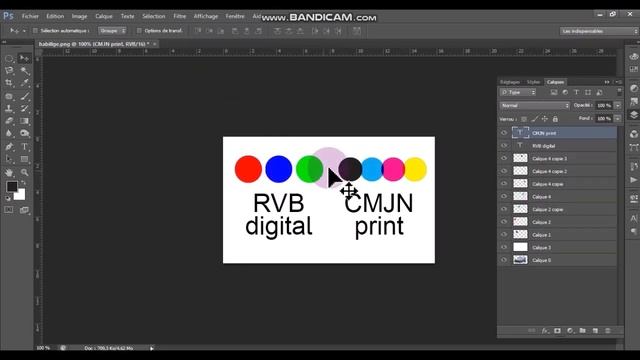
Task: Create a new layer
Action: pyautogui.click(x=595, y=331)
